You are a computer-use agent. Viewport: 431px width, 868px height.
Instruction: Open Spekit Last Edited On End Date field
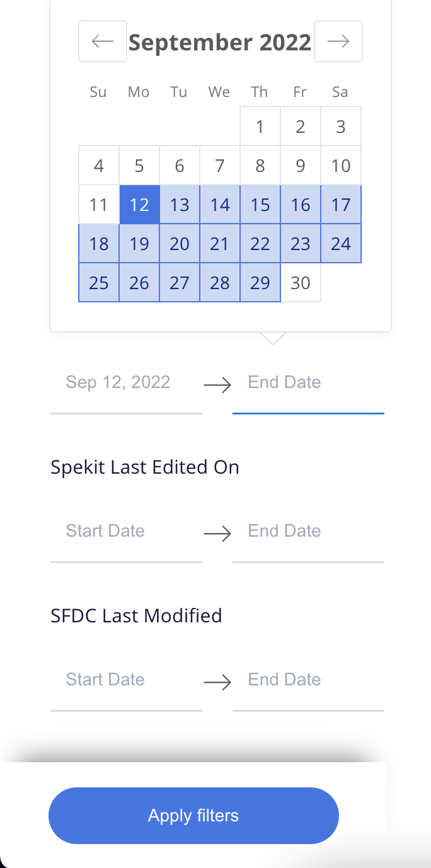pos(308,531)
